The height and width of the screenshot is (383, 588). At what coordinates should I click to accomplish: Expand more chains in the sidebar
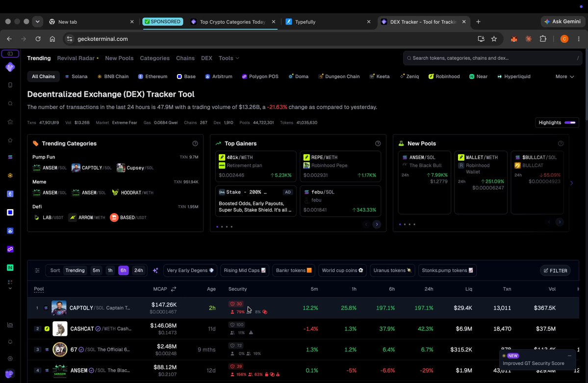tap(10, 285)
